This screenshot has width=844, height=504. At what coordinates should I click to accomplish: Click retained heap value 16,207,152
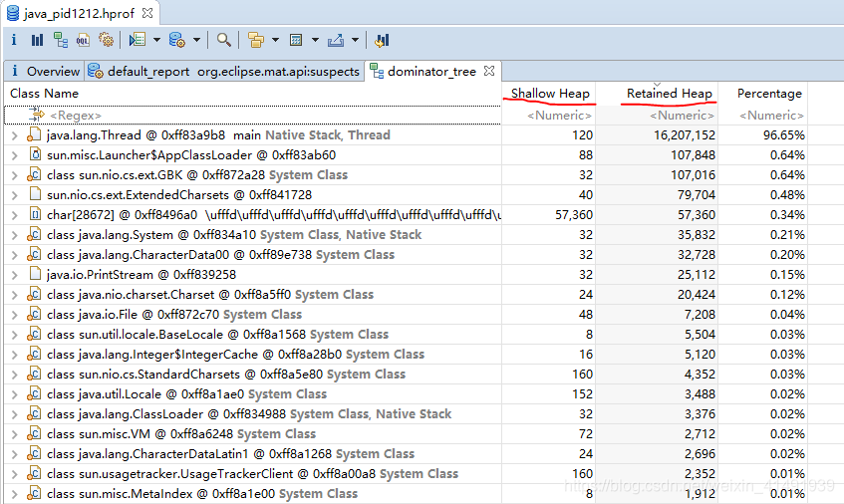685,135
